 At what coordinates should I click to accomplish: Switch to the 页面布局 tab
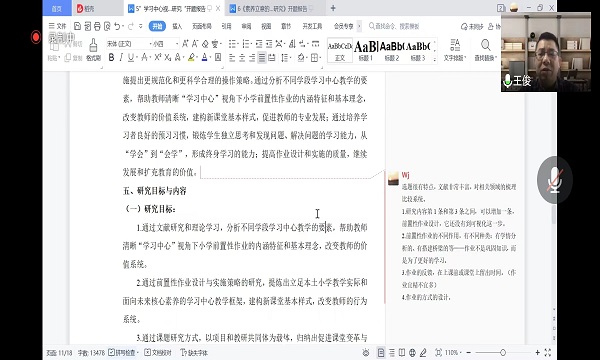tap(202, 26)
